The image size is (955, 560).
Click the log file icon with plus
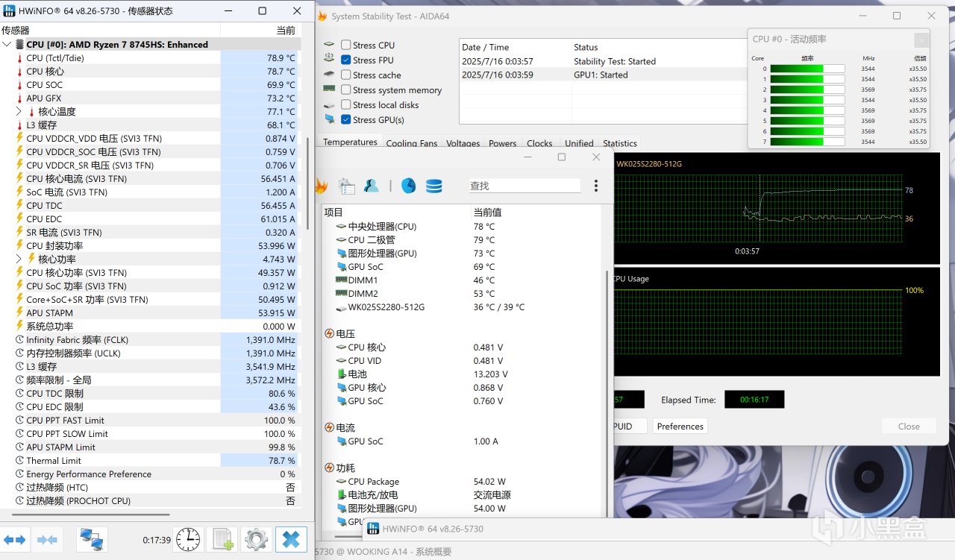click(222, 539)
